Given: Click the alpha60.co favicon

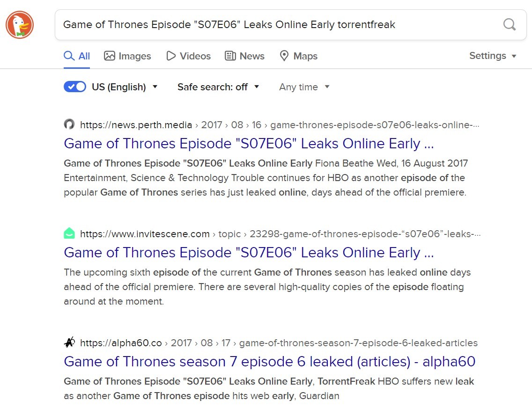Looking at the screenshot, I should (x=69, y=342).
